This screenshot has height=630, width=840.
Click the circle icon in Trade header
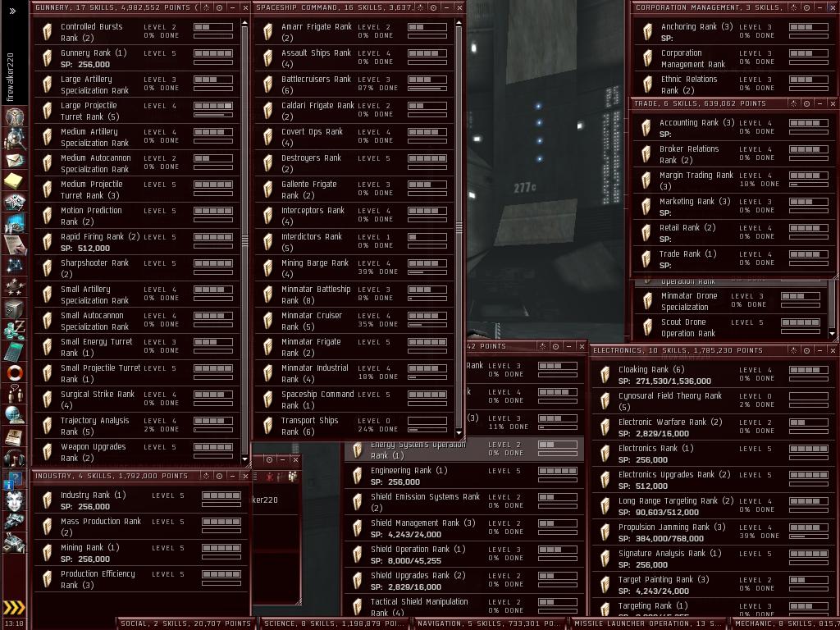pos(807,103)
